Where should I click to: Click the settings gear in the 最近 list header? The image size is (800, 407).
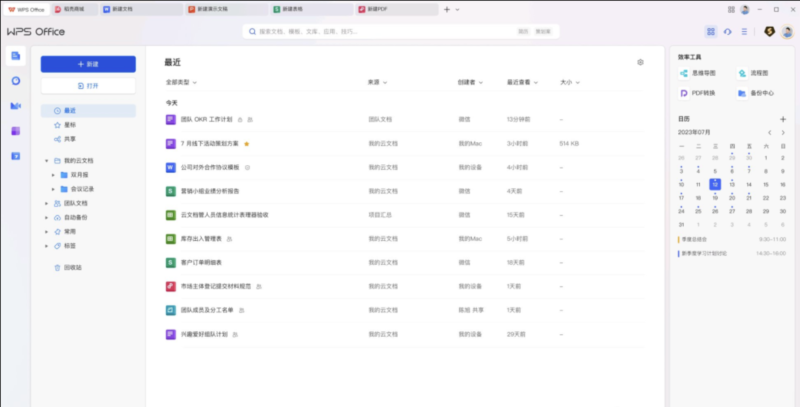point(640,62)
